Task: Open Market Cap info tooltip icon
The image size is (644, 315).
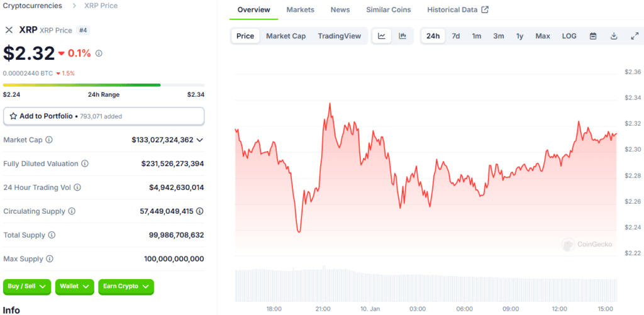Action: (x=49, y=140)
